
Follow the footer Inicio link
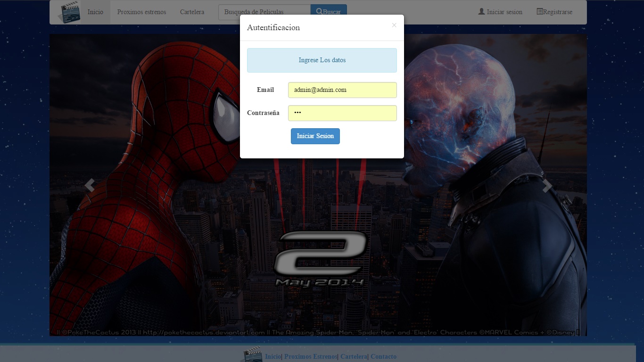pos(273,357)
